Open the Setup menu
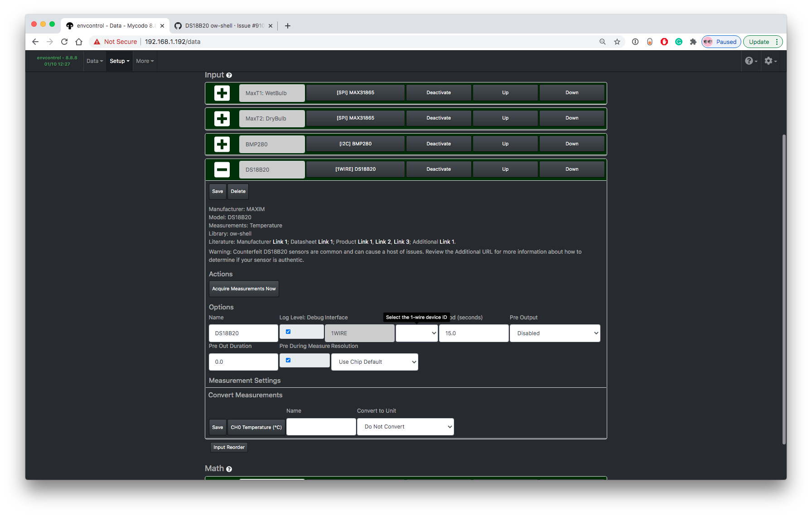The height and width of the screenshot is (516, 812). (x=119, y=61)
